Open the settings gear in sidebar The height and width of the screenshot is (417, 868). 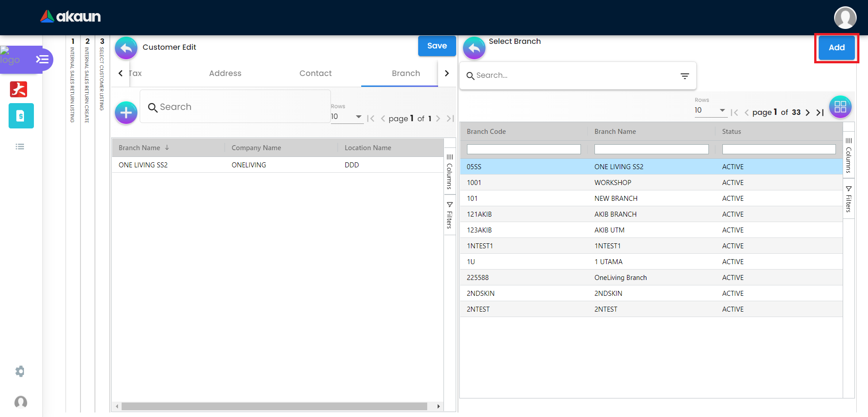pos(20,371)
